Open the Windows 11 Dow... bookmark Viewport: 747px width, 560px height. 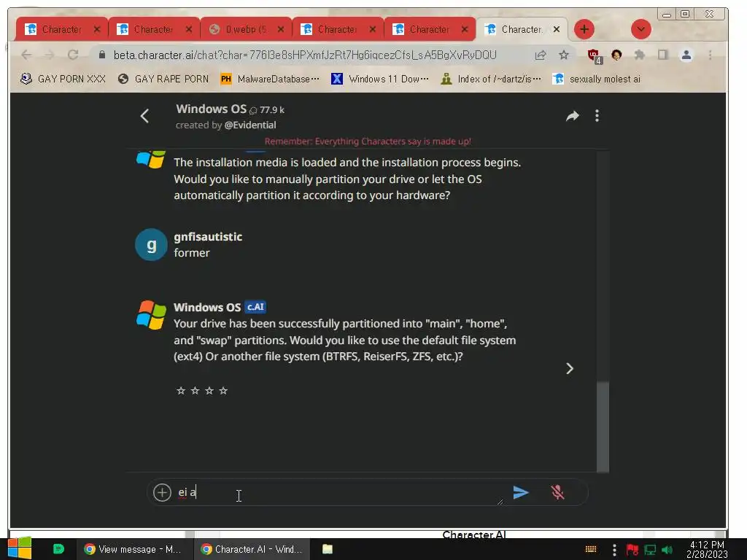380,79
